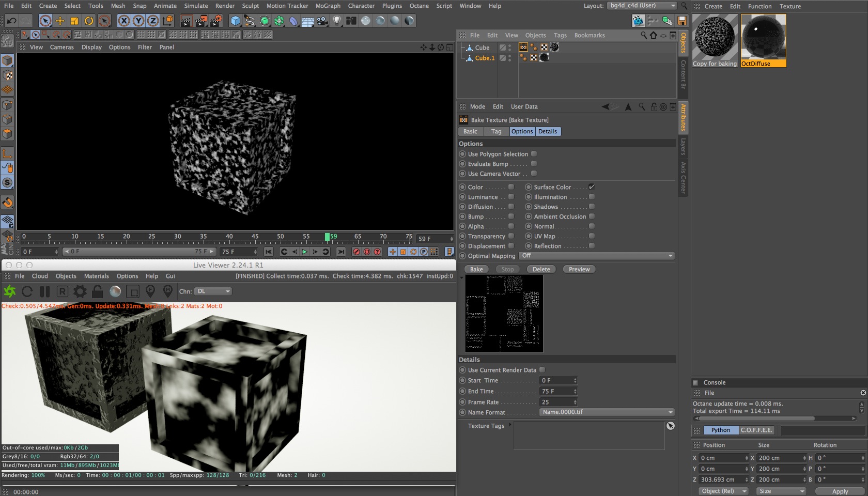Check Use Current Render Data
Viewport: 868px width, 496px height.
(x=542, y=370)
